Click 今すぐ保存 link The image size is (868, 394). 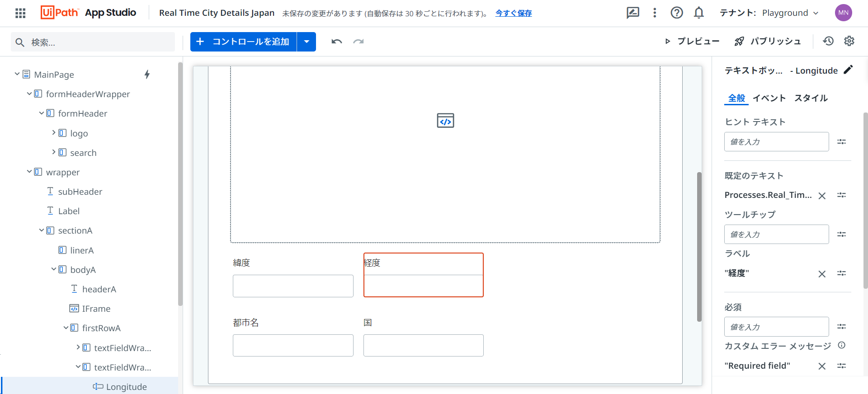514,13
